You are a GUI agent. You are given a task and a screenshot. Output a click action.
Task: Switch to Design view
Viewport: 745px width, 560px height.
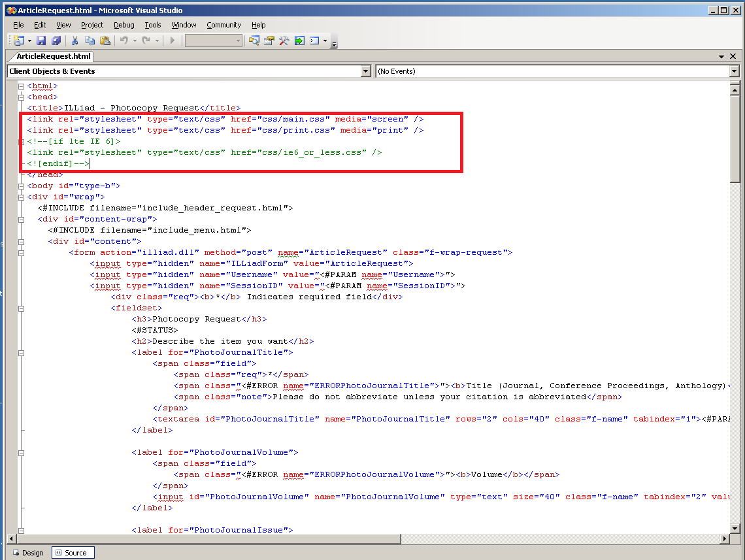28,553
